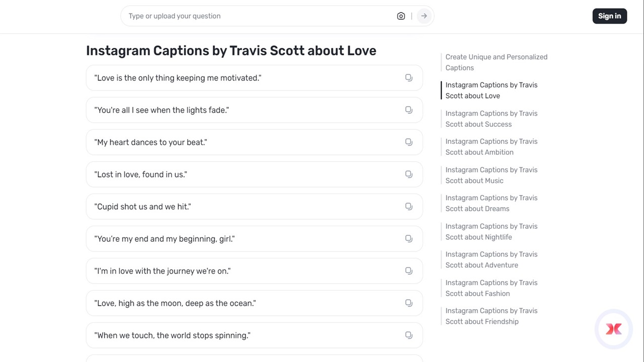The image size is (644, 362).
Task: Jump to Travis Scott about Ambition section
Action: click(x=491, y=147)
